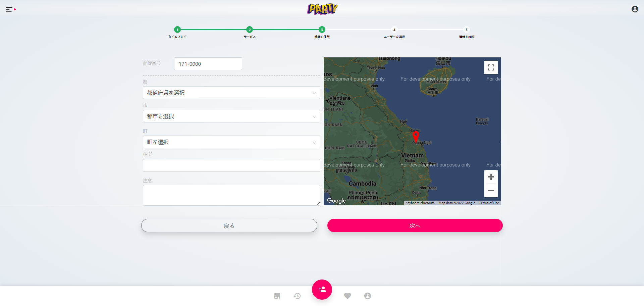
Task: Expand the 都市を選択 dropdown
Action: [x=231, y=116]
